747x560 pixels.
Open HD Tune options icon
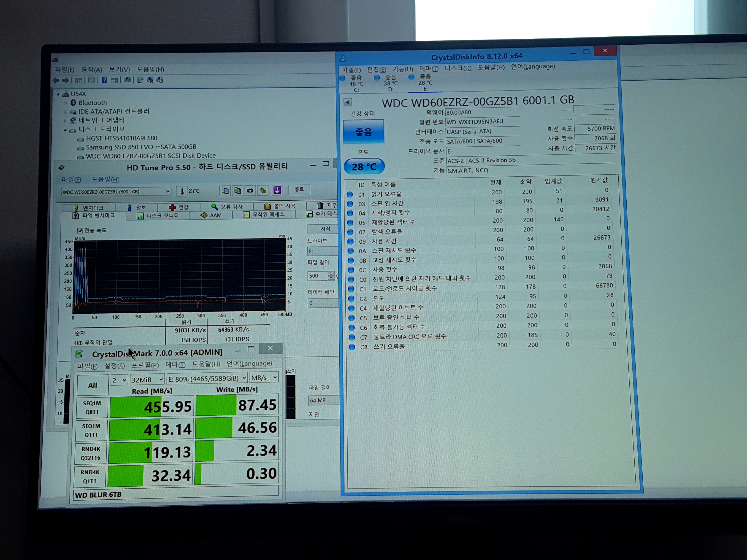pyautogui.click(x=263, y=190)
